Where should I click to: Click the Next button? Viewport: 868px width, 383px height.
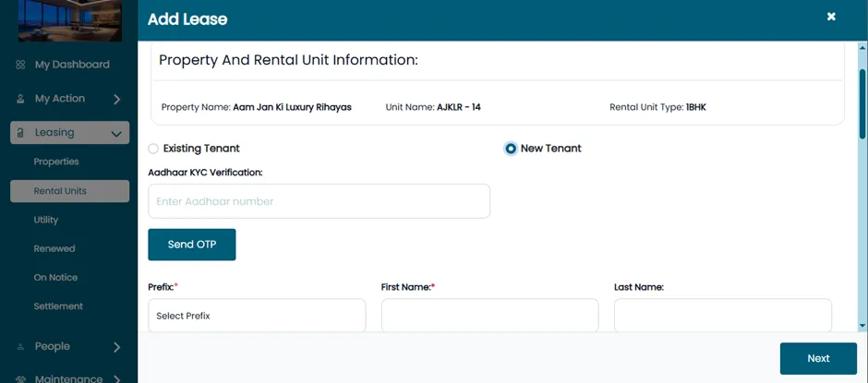point(818,359)
